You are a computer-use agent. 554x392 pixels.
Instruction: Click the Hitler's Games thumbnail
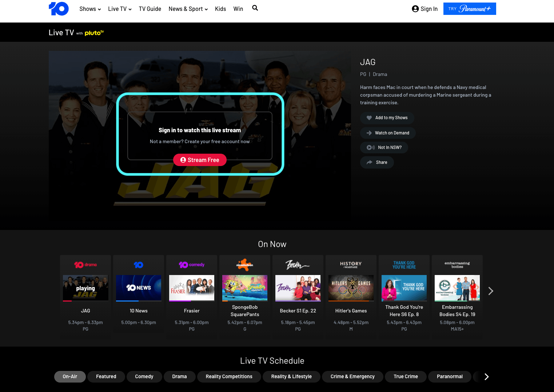pos(351,288)
